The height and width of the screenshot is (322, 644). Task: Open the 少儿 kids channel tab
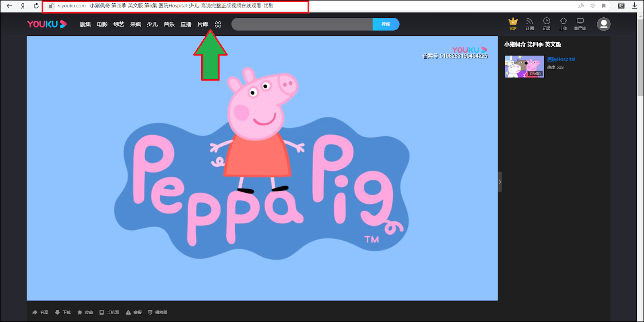(152, 25)
